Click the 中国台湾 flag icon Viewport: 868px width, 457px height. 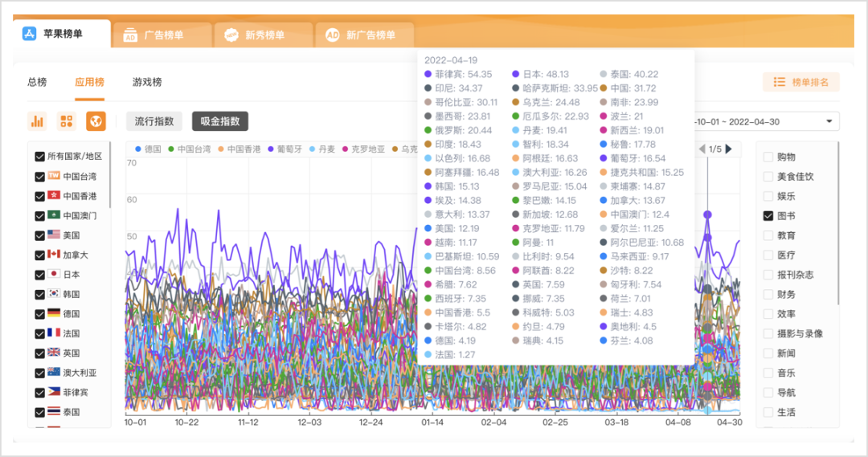click(54, 176)
